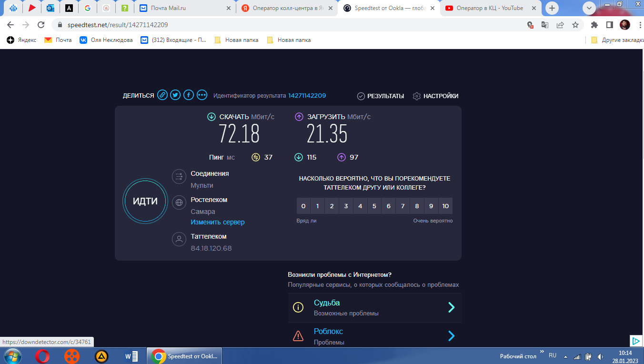Click the connections arrows icon beside Соединения
This screenshot has height=364, width=644.
pyautogui.click(x=179, y=176)
